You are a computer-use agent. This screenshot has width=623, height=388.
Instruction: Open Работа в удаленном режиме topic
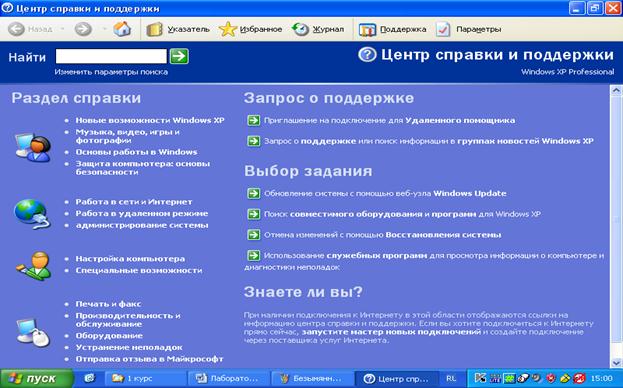[142, 213]
